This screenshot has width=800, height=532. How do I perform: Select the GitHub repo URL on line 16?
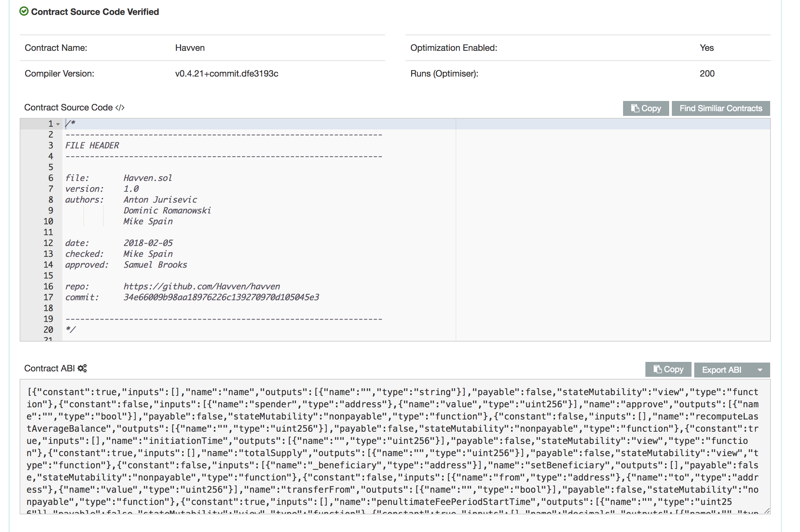tap(202, 286)
